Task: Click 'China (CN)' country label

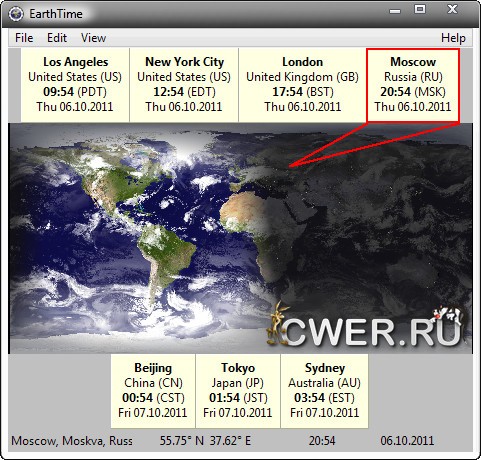Action: tap(153, 383)
